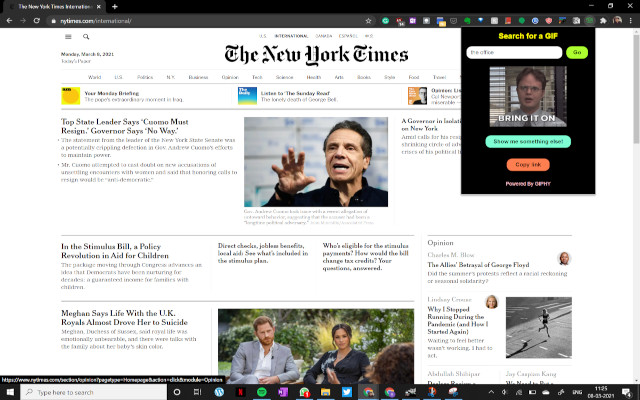
Task: Select the Books section
Action: [x=364, y=77]
